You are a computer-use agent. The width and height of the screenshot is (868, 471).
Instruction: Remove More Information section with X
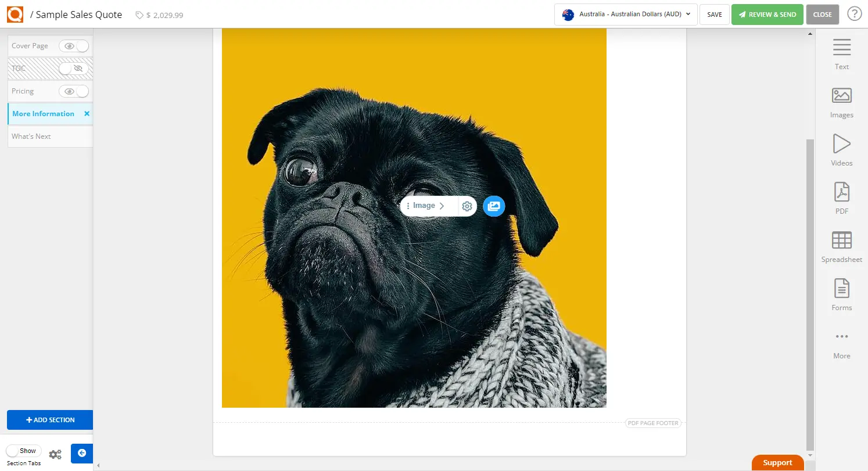coord(87,114)
